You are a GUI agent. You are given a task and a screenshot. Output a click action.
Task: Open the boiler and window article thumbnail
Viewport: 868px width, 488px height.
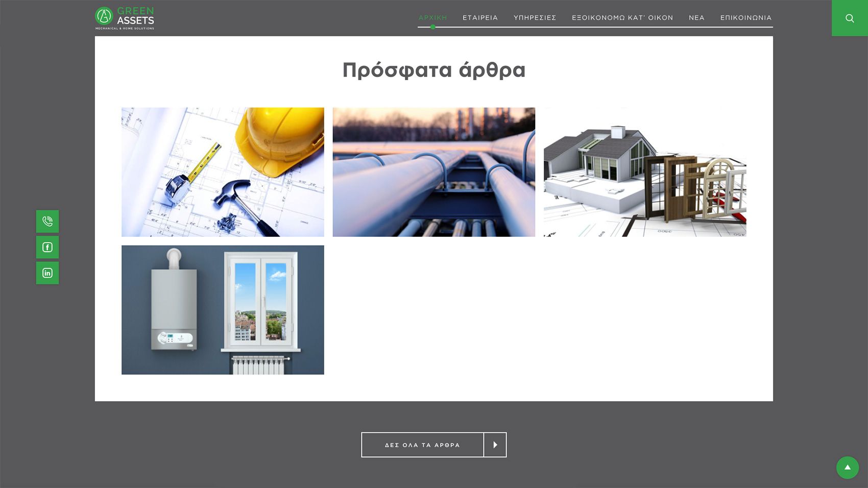point(223,310)
